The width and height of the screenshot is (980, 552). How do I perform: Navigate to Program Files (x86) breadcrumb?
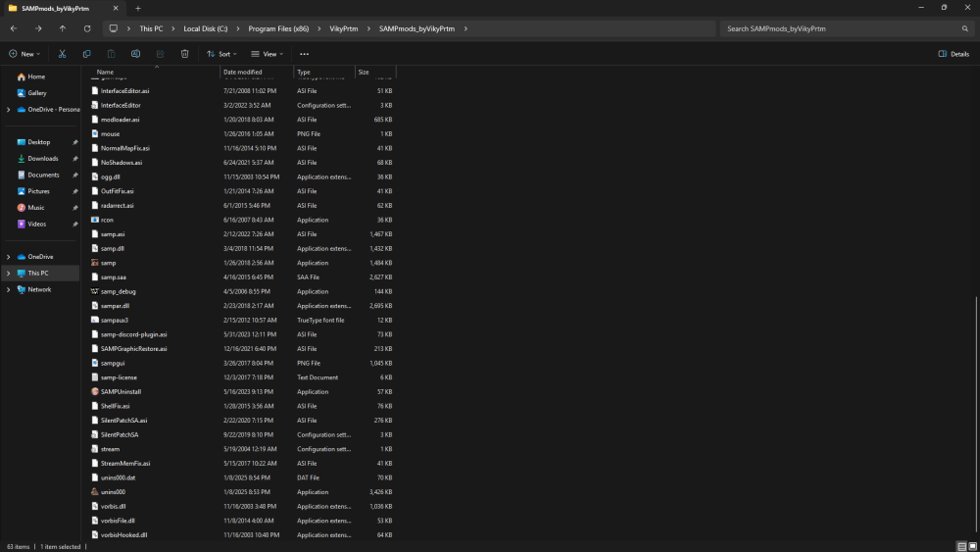click(x=278, y=28)
